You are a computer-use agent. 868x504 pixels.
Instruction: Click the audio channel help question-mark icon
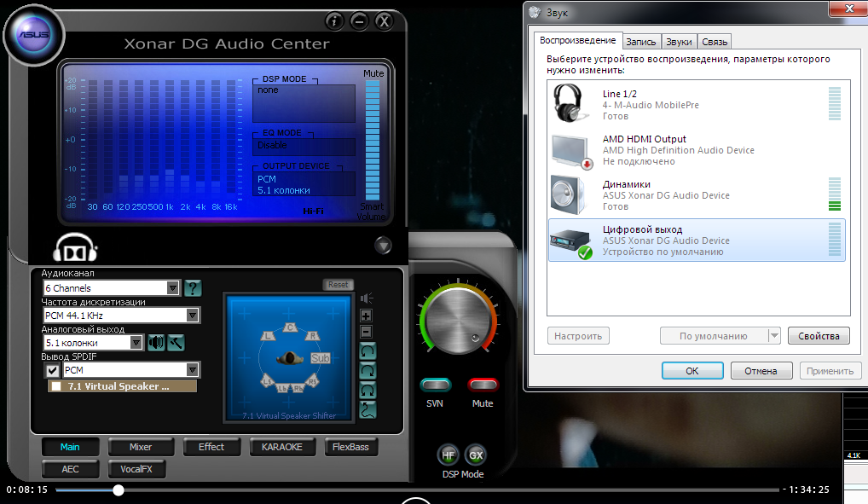[194, 288]
